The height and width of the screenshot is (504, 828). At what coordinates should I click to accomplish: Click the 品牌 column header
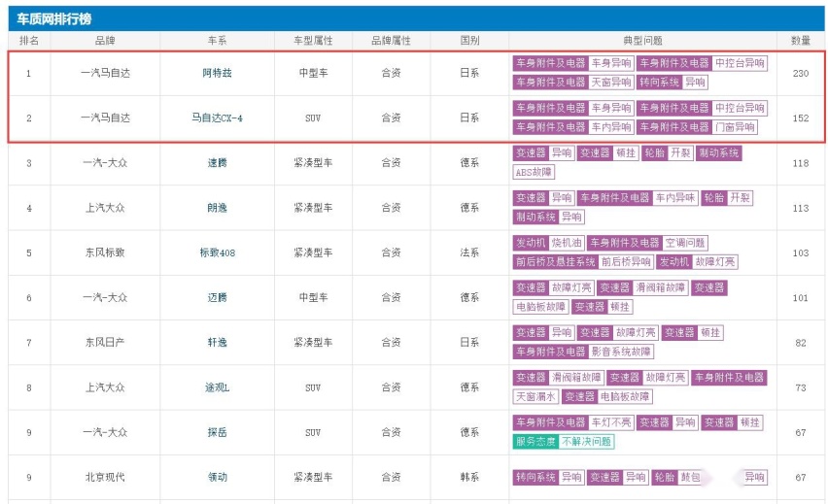point(105,41)
